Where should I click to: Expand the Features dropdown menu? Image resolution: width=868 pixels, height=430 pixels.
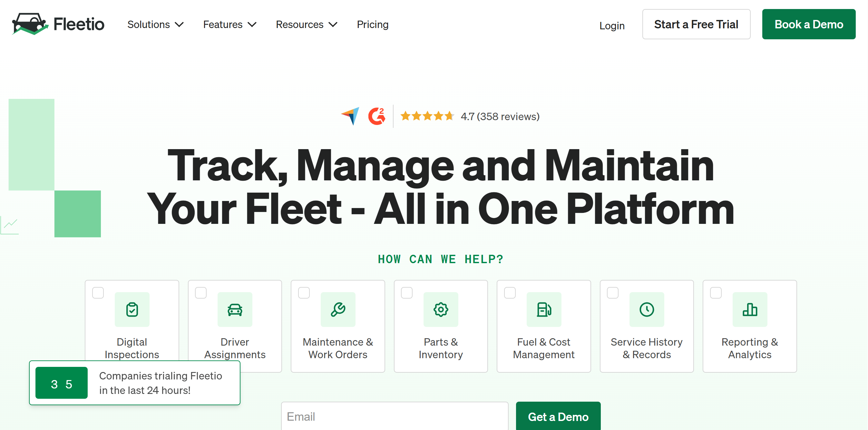click(230, 24)
